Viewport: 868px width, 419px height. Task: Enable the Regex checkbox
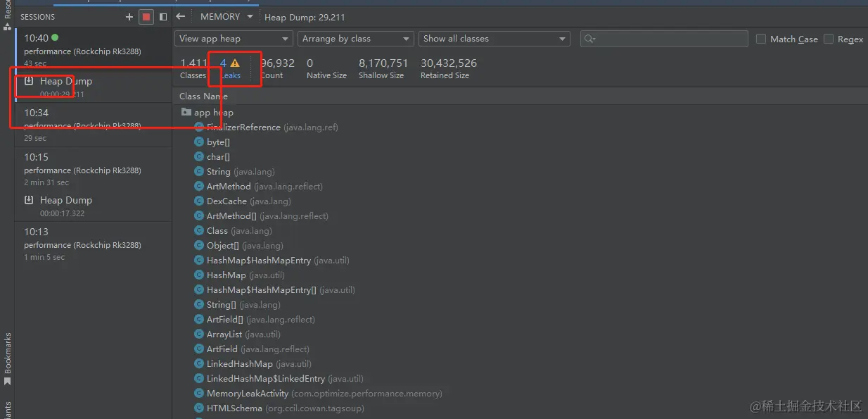pos(829,39)
